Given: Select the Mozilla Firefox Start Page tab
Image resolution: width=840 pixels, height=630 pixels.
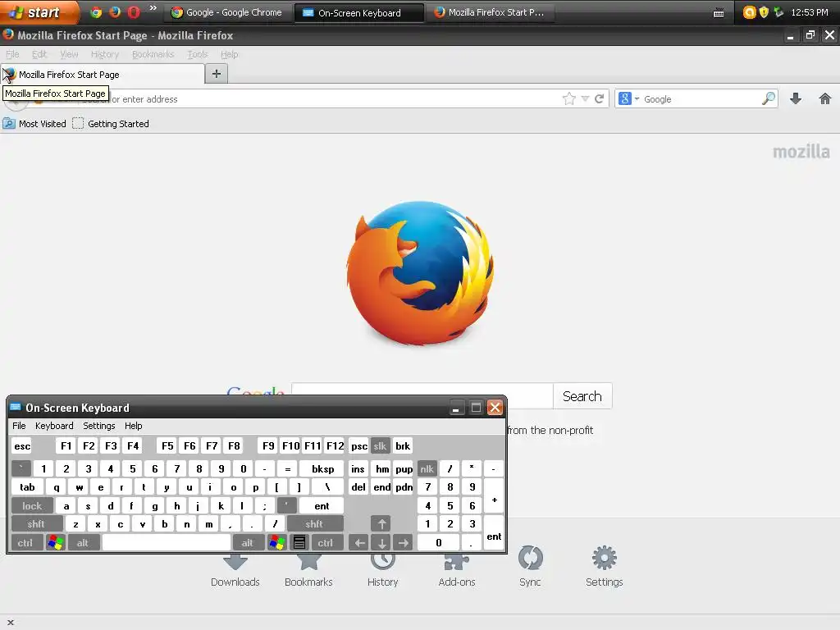Looking at the screenshot, I should point(103,74).
